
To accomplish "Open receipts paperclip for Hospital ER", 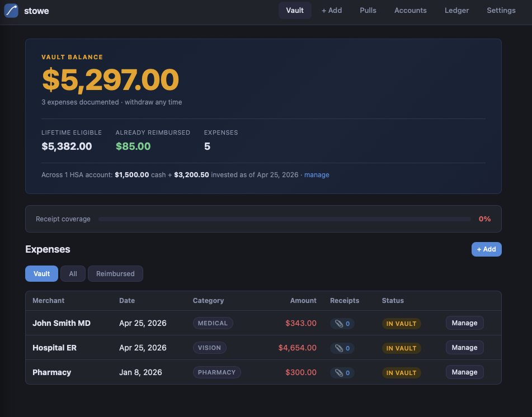I will pyautogui.click(x=342, y=348).
